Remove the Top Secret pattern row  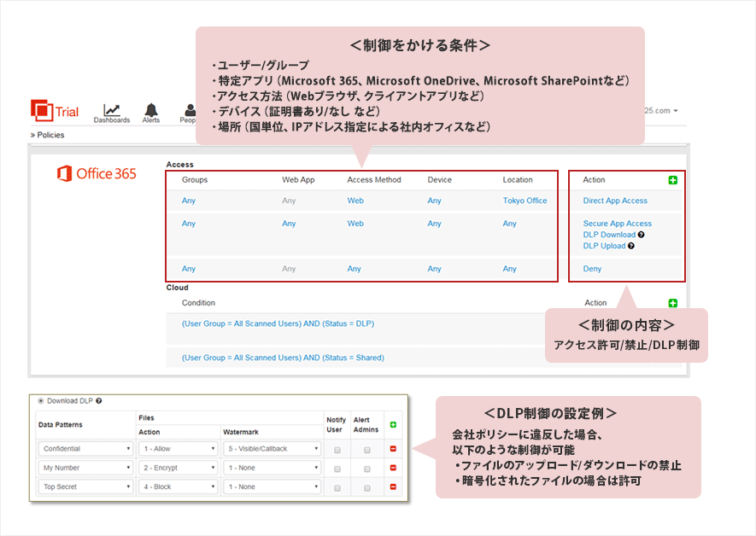(393, 486)
